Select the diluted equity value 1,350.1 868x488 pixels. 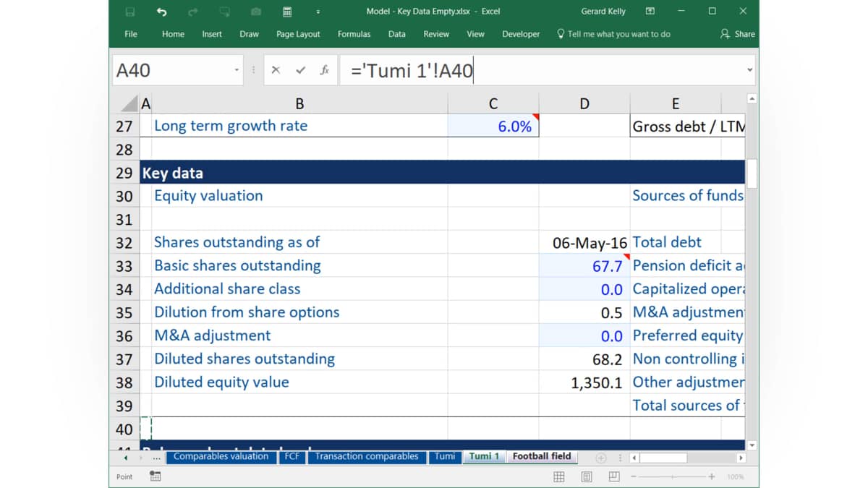point(584,382)
